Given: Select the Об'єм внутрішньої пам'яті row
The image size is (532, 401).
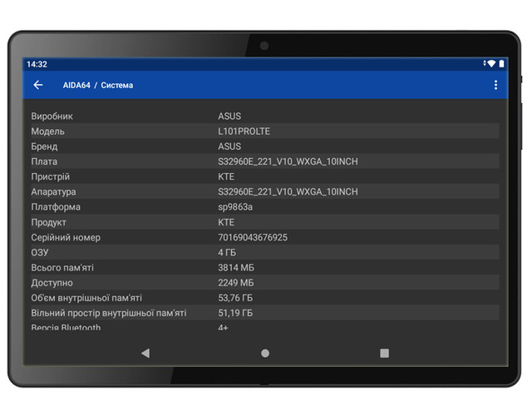Looking at the screenshot, I should tap(264, 298).
